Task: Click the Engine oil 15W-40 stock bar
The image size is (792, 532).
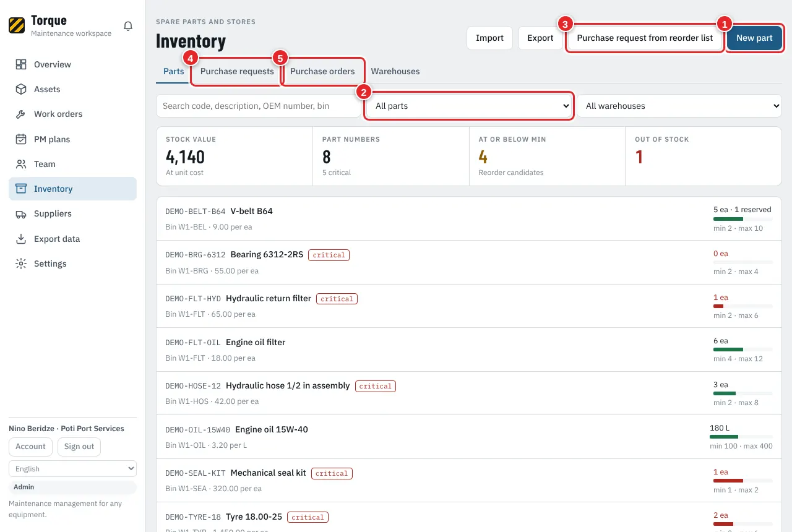Action: coord(741,437)
